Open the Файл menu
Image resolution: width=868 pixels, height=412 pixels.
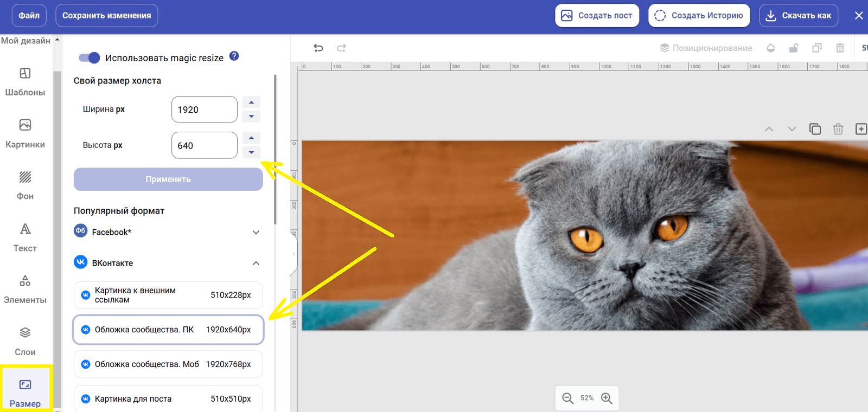(29, 16)
